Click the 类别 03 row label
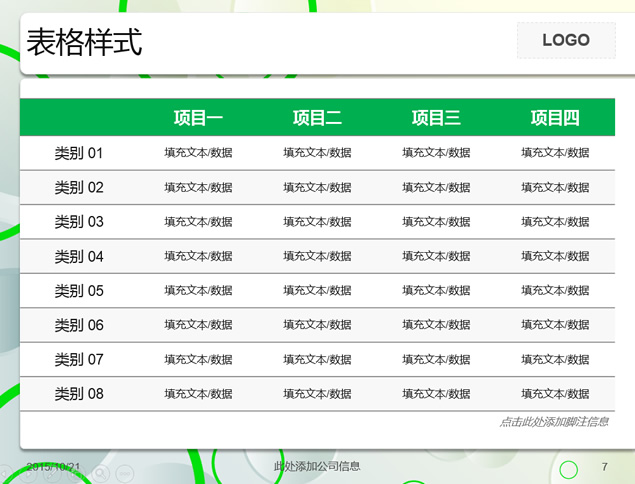Image resolution: width=635 pixels, height=484 pixels. pyautogui.click(x=79, y=222)
